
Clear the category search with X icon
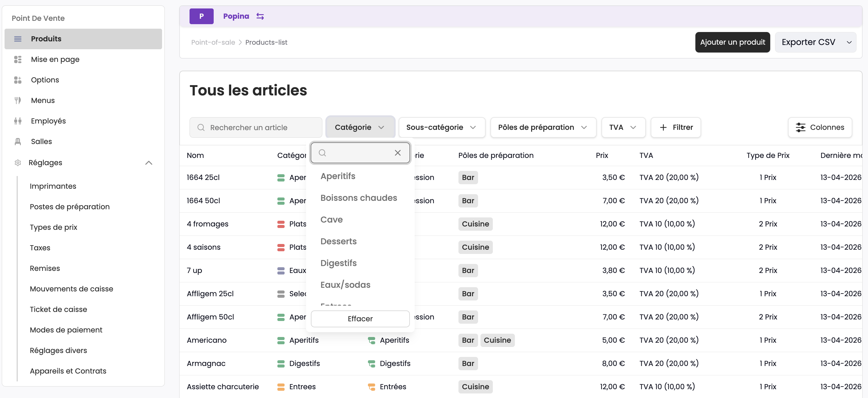pos(397,153)
